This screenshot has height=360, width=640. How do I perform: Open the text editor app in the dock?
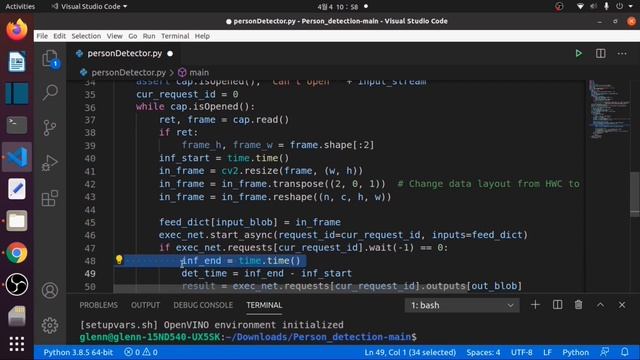[x=17, y=189]
